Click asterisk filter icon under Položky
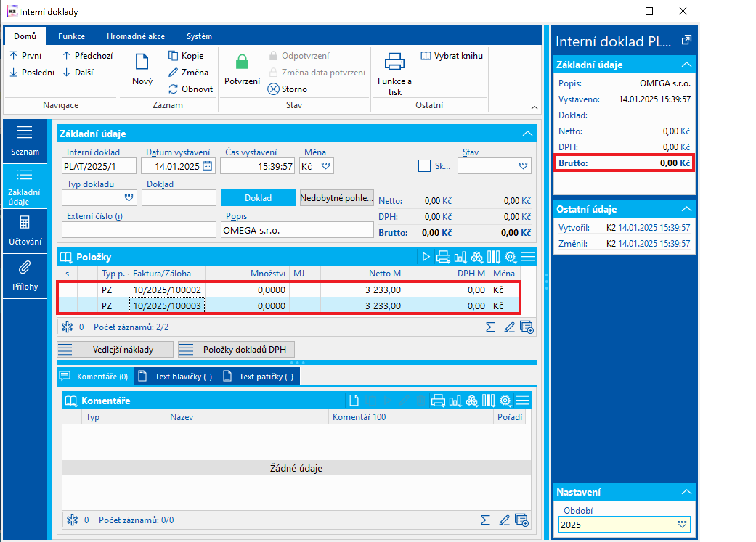 click(x=67, y=327)
